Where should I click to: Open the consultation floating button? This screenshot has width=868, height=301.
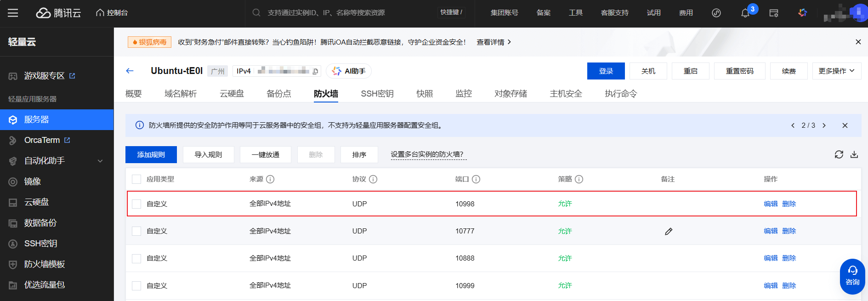(852, 276)
